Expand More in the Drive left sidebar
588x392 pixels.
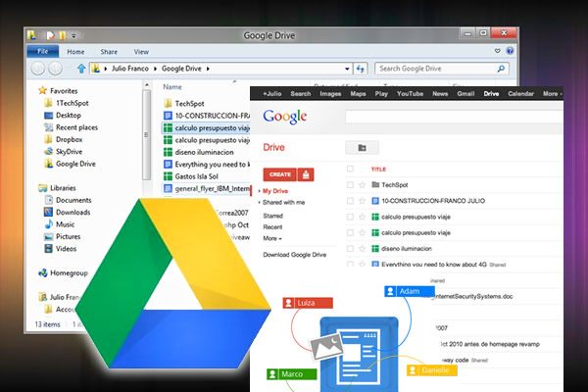(x=272, y=238)
